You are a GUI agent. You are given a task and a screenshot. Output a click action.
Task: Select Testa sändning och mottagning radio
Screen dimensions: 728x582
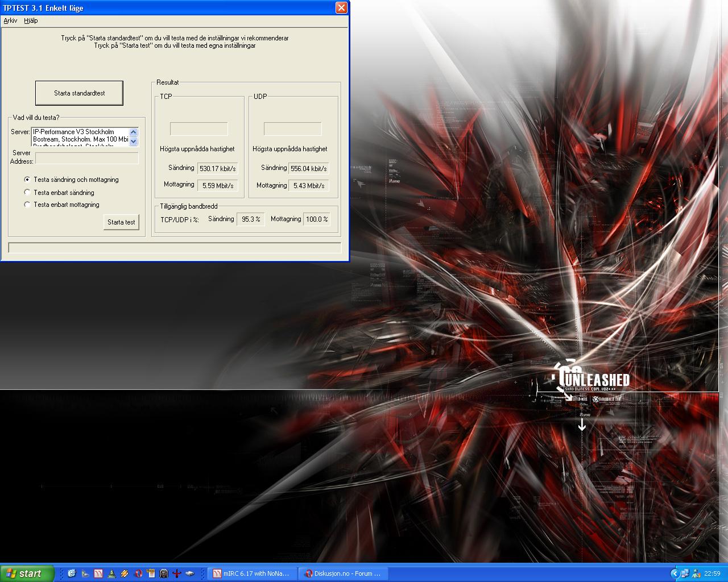(27, 180)
